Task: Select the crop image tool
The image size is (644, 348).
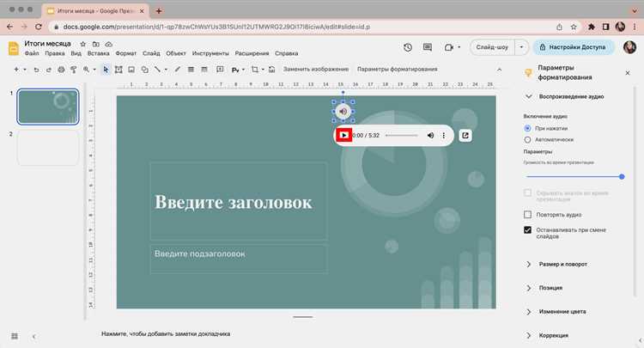Action: tap(255, 70)
